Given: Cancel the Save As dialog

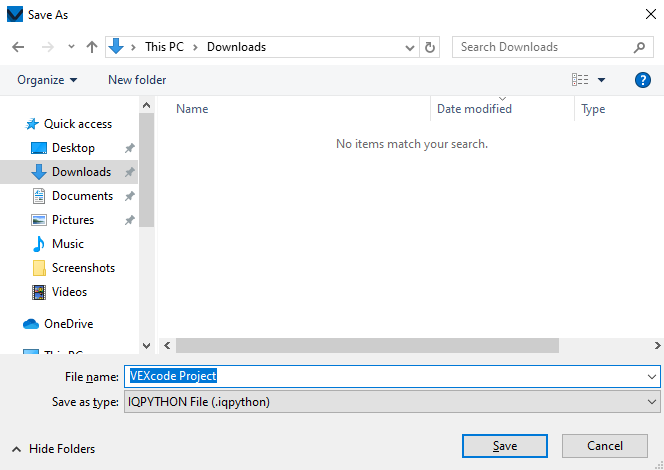Looking at the screenshot, I should tap(605, 446).
